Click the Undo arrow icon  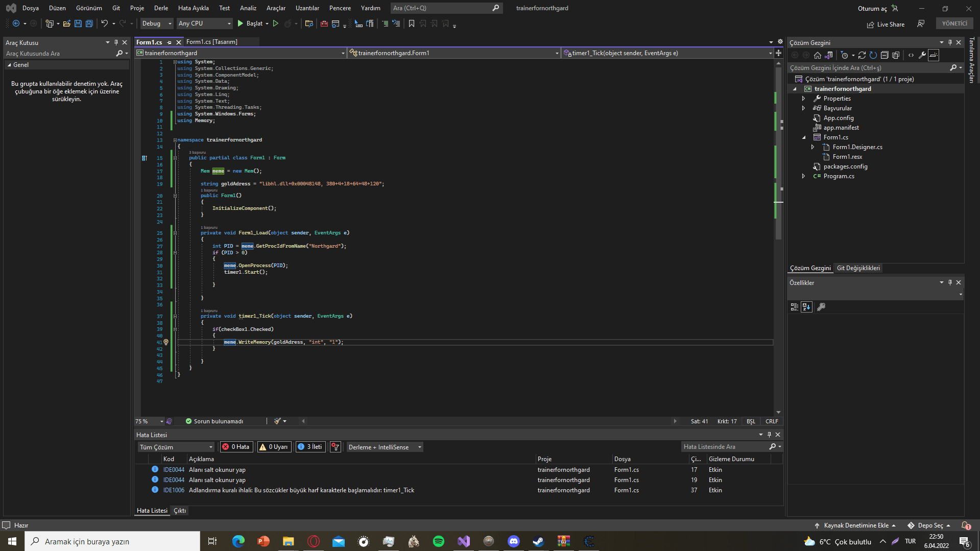pyautogui.click(x=105, y=23)
